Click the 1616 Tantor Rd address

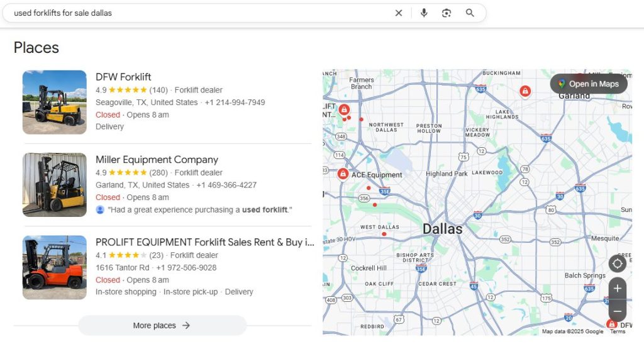(x=123, y=268)
